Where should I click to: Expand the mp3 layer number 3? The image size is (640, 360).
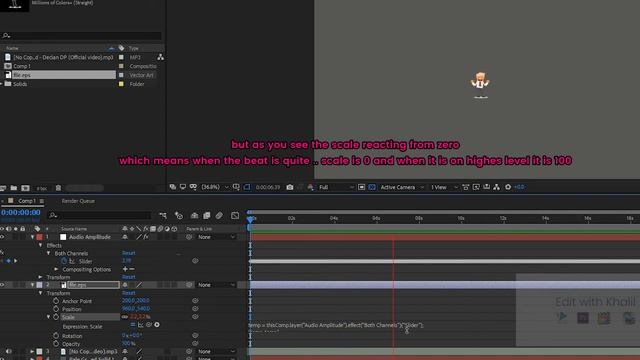point(32,351)
